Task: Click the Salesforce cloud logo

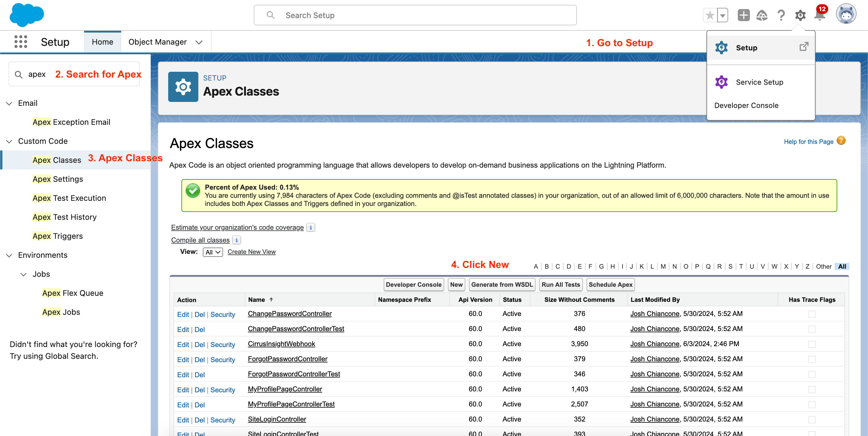Action: (27, 15)
